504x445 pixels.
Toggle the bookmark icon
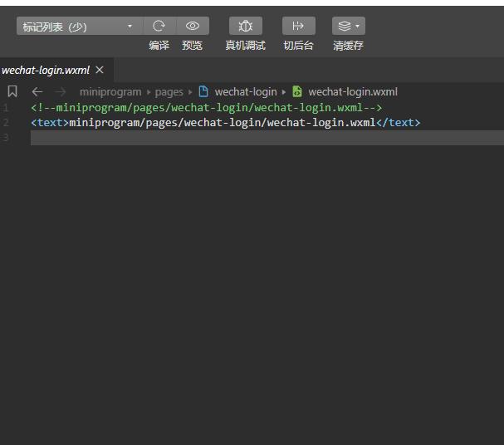(12, 91)
